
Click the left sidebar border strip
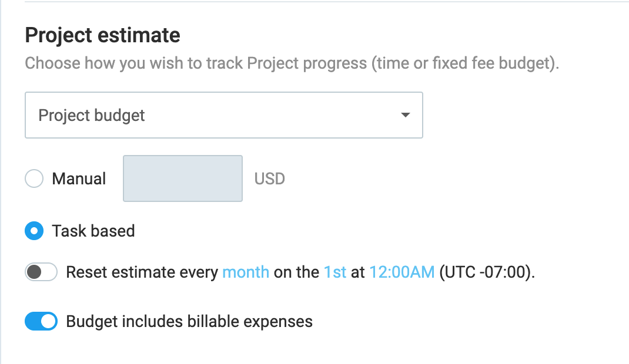(1, 182)
